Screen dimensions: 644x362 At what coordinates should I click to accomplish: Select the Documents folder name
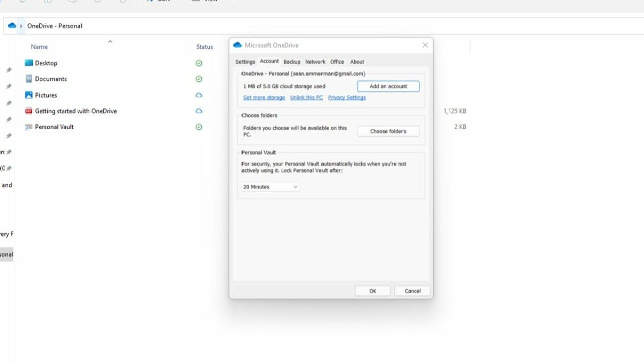point(51,79)
